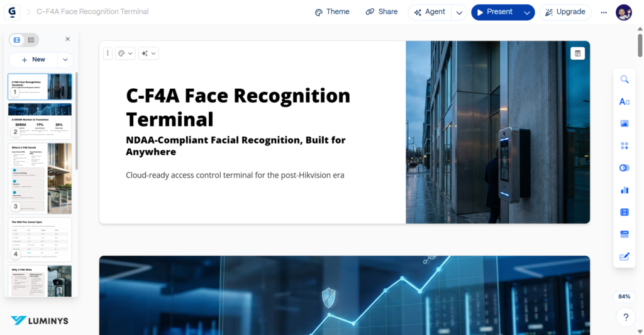Open the image insert panel icon
The height and width of the screenshot is (335, 644).
625,123
